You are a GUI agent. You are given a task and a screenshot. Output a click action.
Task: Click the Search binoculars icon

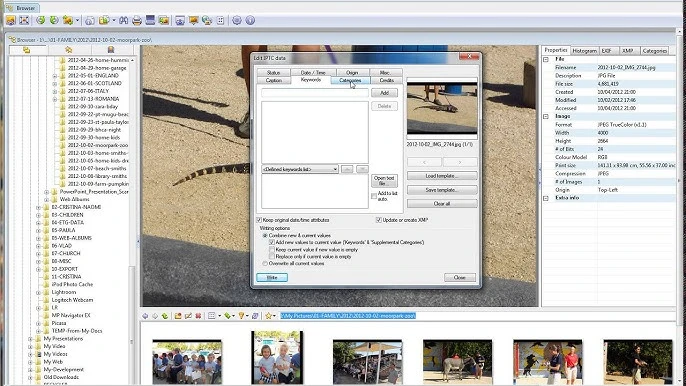[124, 20]
